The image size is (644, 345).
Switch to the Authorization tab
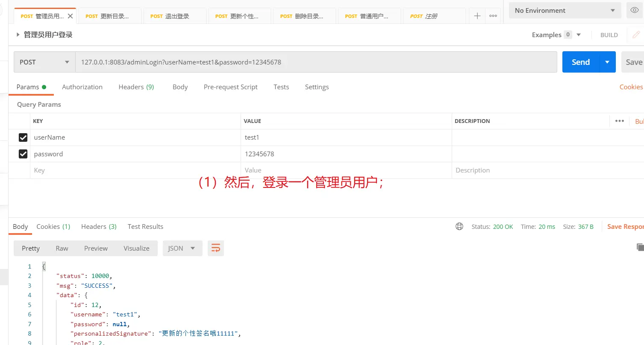[82, 87]
